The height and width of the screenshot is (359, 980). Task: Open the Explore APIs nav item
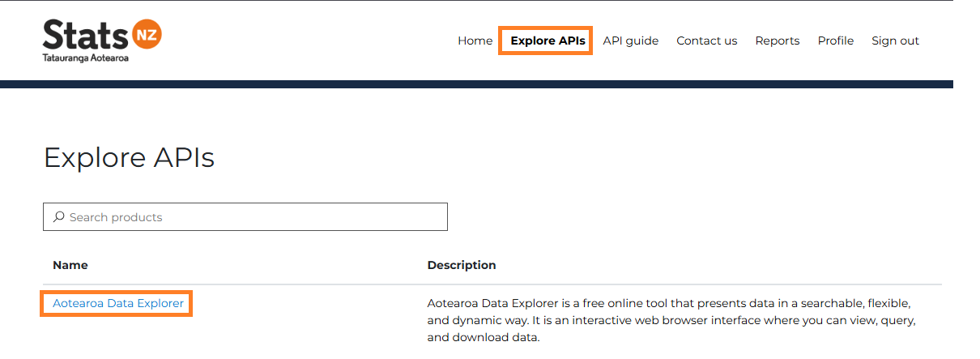(548, 41)
